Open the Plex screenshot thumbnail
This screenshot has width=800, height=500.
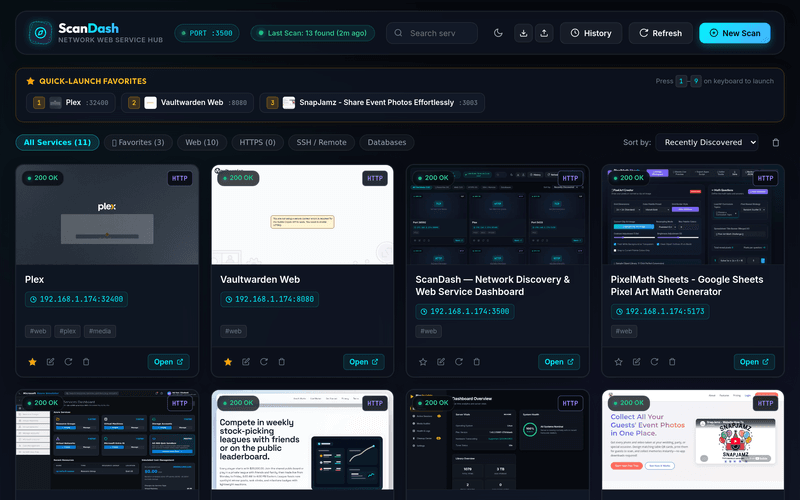pyautogui.click(x=107, y=215)
